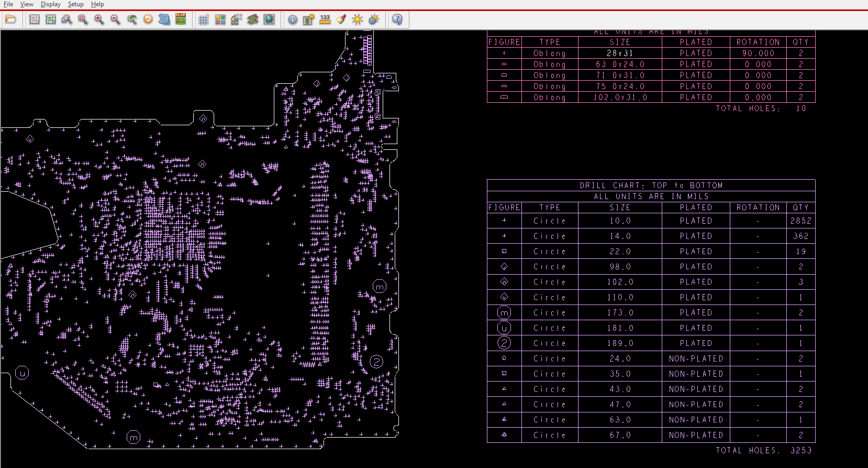Open the Display menu

[51, 4]
